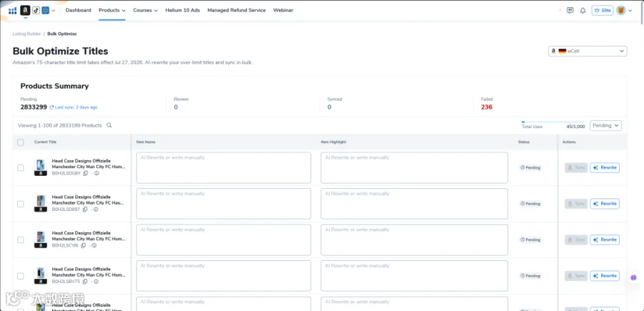This screenshot has width=644, height=311.
Task: Click Rewrite for B0H2LSBVT5
Action: [x=605, y=276]
